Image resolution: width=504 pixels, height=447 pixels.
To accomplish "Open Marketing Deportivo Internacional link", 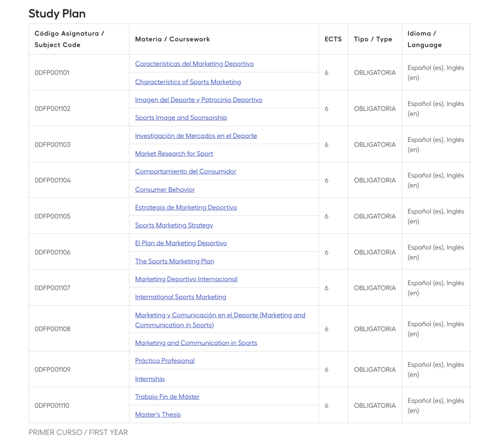I will pyautogui.click(x=186, y=279).
